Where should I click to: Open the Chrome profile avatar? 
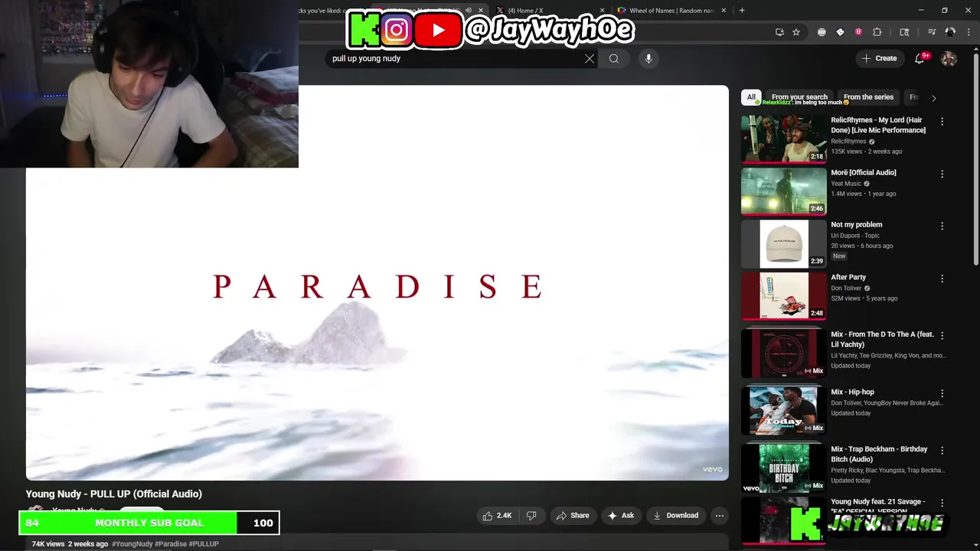tap(950, 32)
